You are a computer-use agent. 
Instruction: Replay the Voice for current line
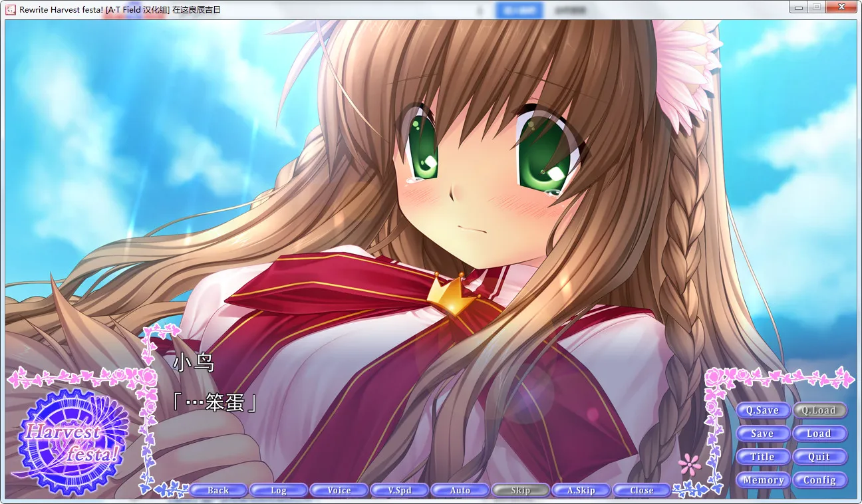(339, 490)
